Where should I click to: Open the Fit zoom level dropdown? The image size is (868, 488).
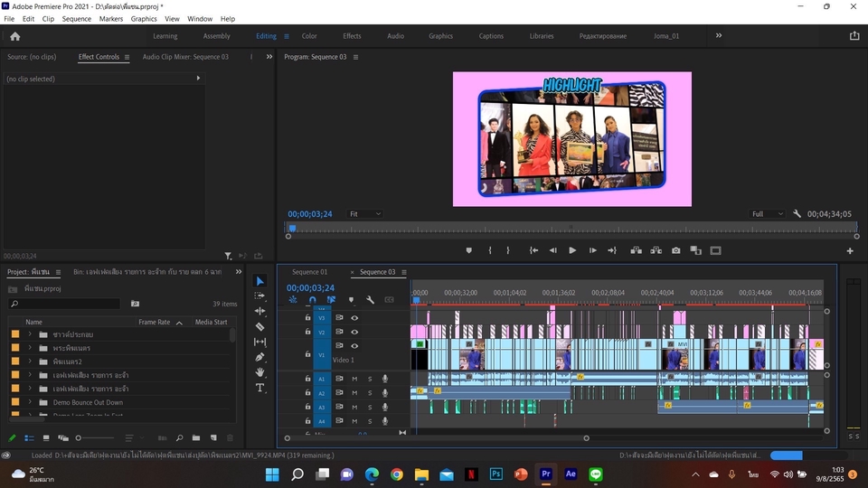coord(364,213)
